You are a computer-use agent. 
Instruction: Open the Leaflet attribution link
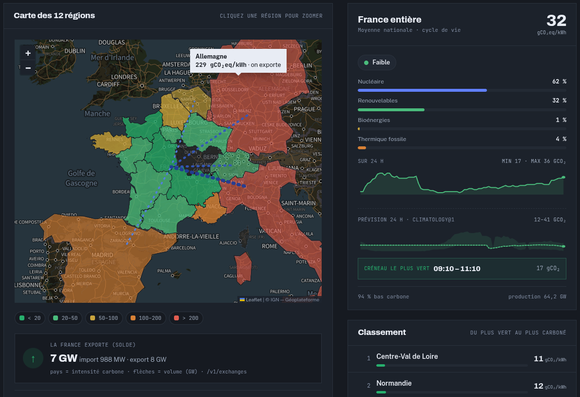coord(253,300)
